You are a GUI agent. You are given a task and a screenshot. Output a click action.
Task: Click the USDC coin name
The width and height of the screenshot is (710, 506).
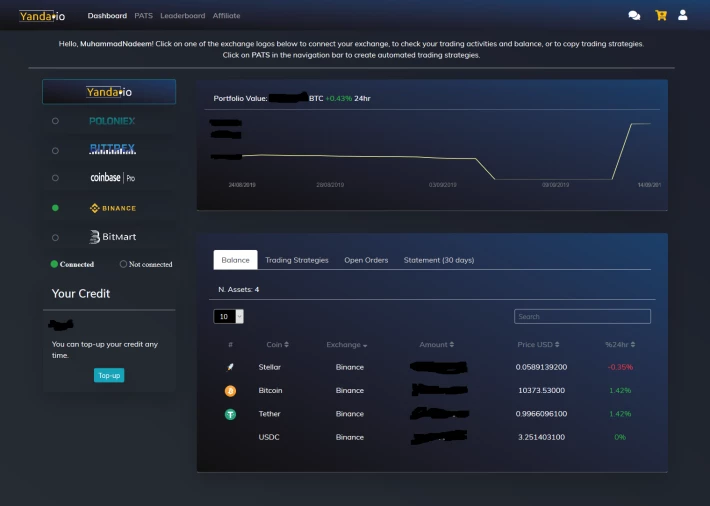point(269,437)
